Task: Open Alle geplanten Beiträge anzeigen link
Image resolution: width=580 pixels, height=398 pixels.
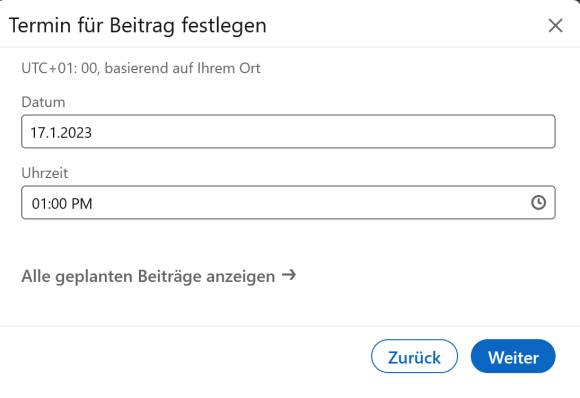Action: (x=159, y=276)
